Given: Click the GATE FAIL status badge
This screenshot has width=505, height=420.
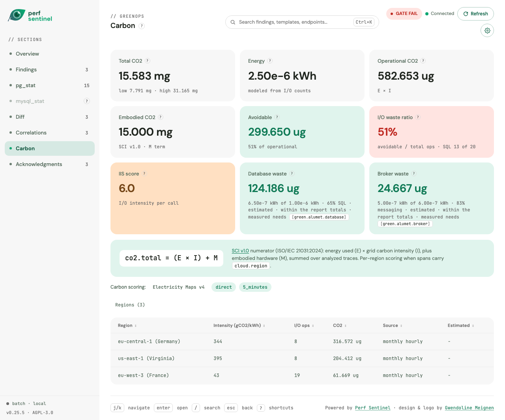Looking at the screenshot, I should (x=404, y=13).
